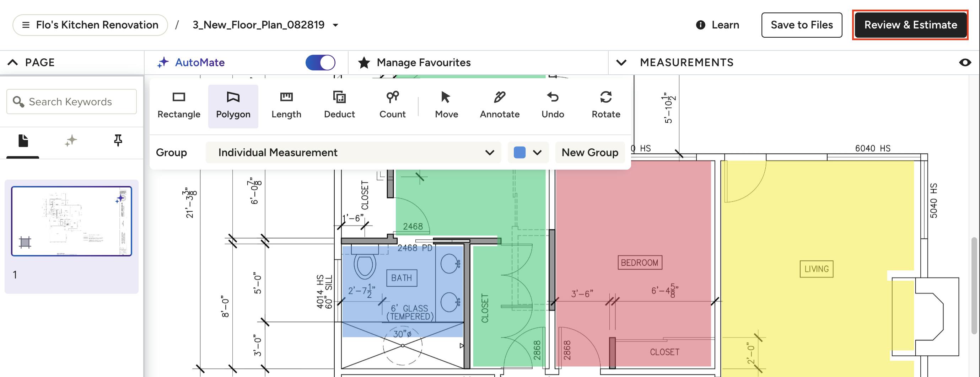980x377 pixels.
Task: Click the New Group button
Action: coord(590,153)
